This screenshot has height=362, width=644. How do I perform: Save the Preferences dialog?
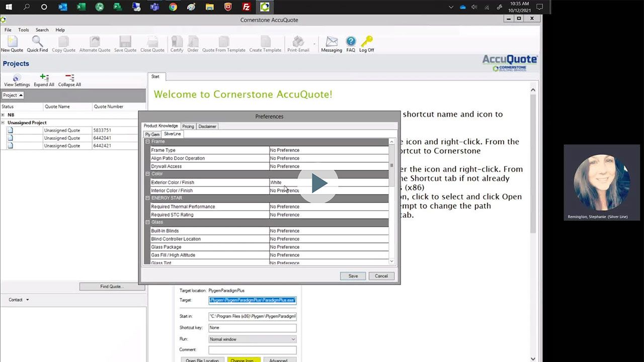pos(353,276)
